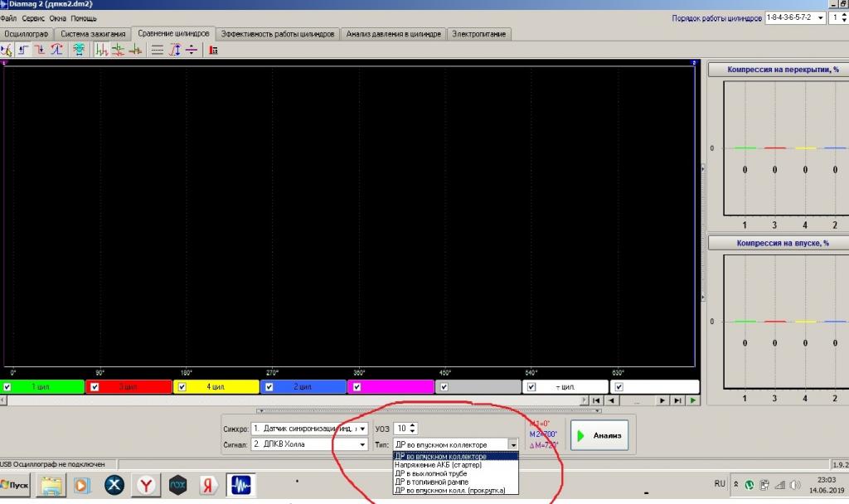The width and height of the screenshot is (849, 504).
Task: Select the brown waveform toolbar icon
Action: [135, 51]
